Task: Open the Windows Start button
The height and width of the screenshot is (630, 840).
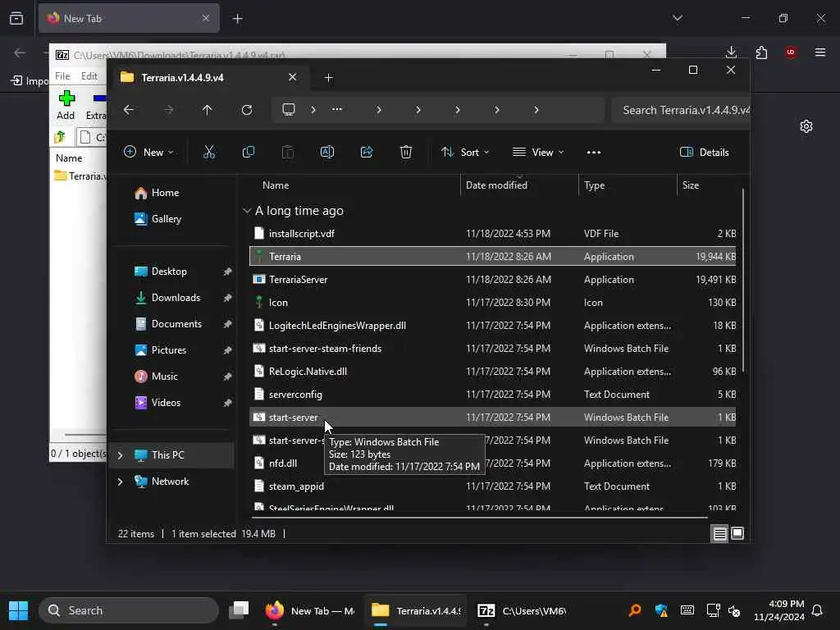Action: 18,610
